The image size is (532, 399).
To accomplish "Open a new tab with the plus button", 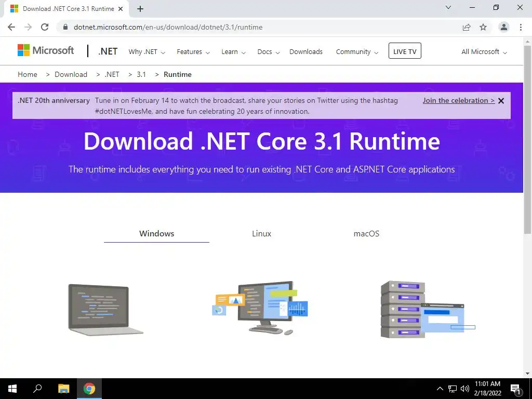I will click(x=140, y=9).
